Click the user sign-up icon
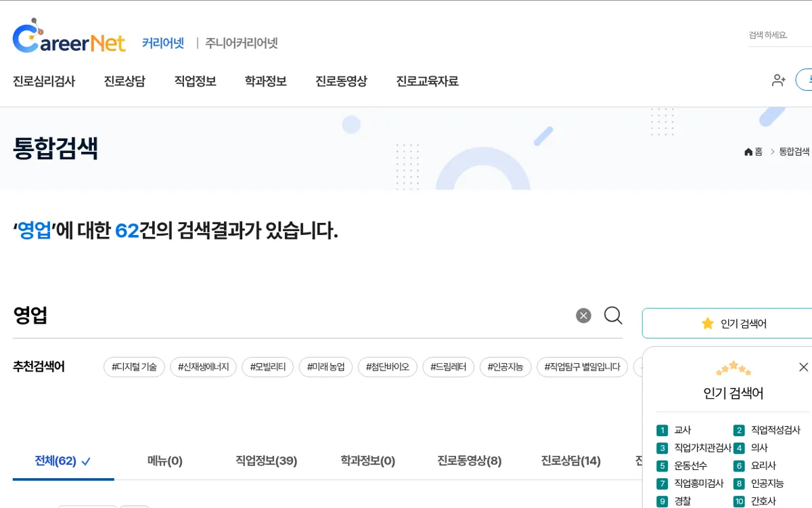 [779, 80]
